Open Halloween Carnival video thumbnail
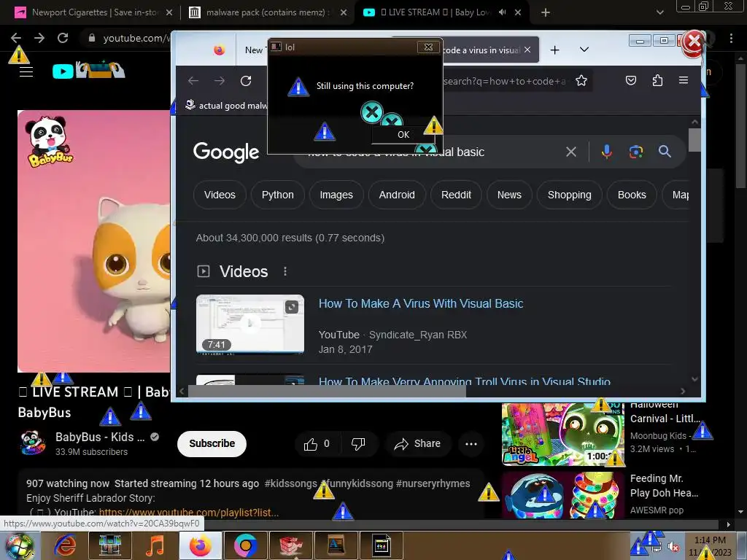This screenshot has height=560, width=747. 562,435
